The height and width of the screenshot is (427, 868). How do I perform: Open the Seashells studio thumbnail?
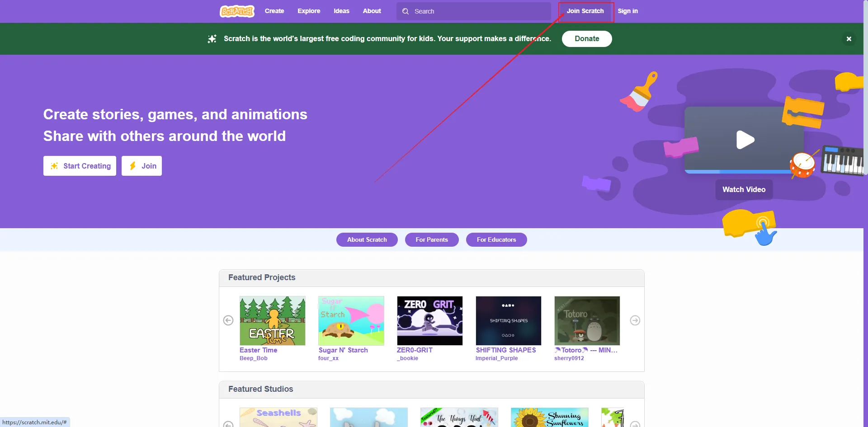click(278, 418)
